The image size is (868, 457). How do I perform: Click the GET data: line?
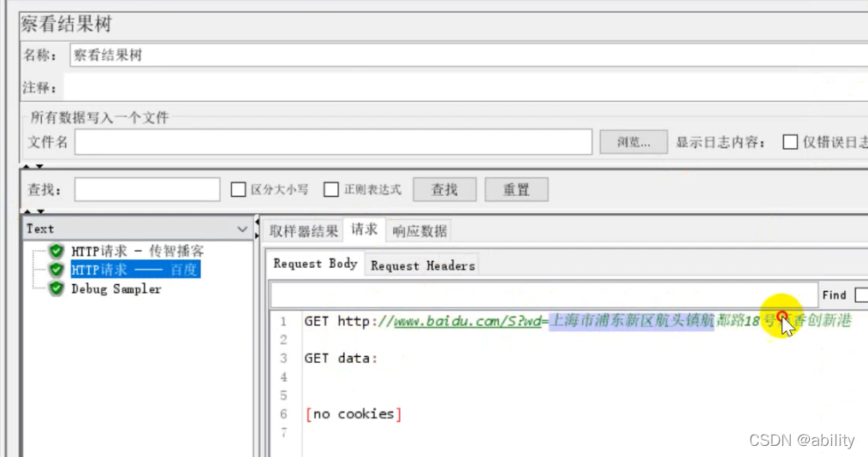point(341,359)
